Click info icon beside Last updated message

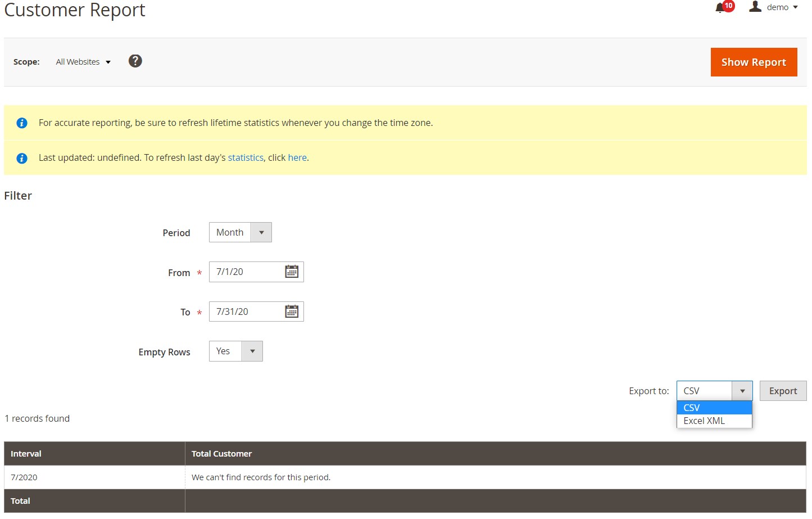(22, 158)
